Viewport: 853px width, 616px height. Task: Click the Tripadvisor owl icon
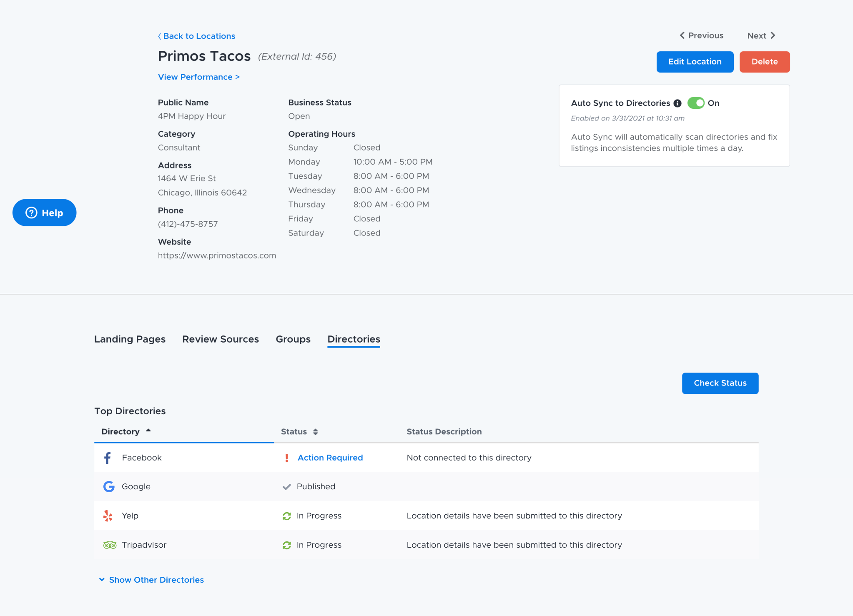coord(110,545)
